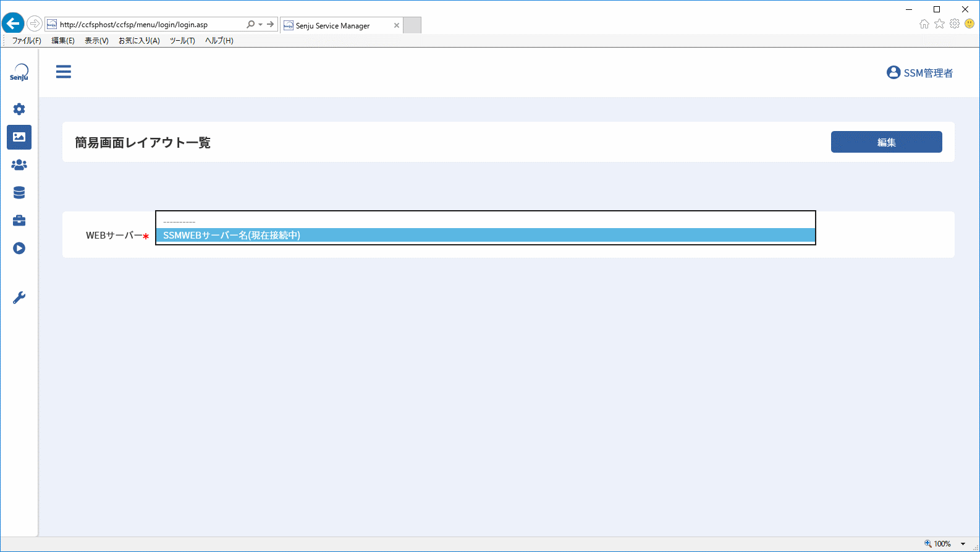
Task: Click the 編集 button
Action: point(887,142)
